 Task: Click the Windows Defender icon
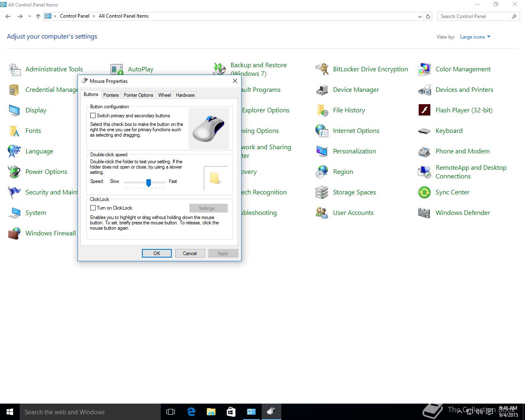pyautogui.click(x=425, y=213)
